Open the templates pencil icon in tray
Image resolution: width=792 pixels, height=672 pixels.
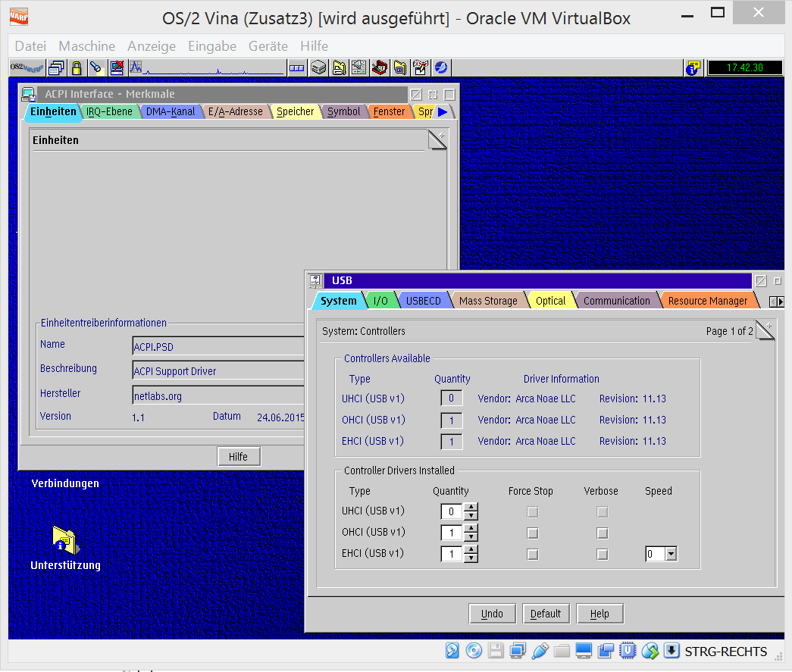coord(420,67)
